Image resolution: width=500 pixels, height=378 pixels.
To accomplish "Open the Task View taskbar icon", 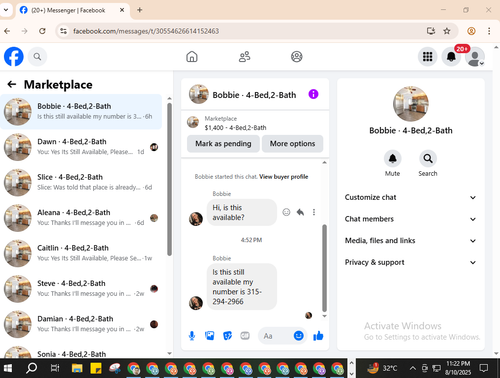I will 55,368.
